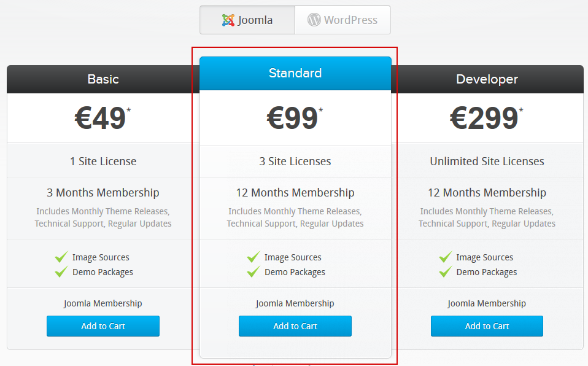Click the €299 price in Developer

[x=484, y=118]
